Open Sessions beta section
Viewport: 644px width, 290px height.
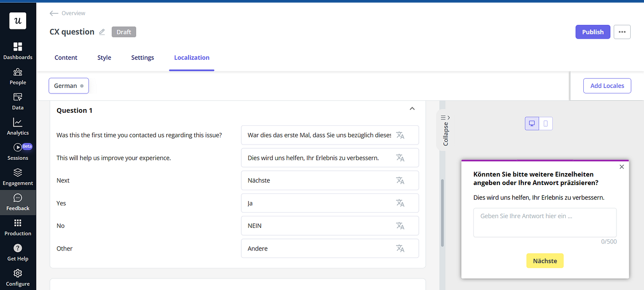click(x=17, y=151)
